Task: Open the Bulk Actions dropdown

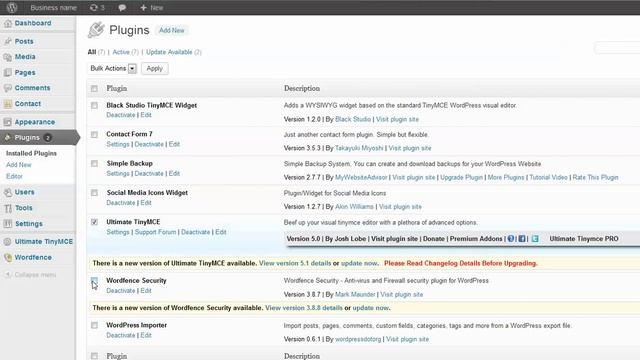Action: click(113, 68)
